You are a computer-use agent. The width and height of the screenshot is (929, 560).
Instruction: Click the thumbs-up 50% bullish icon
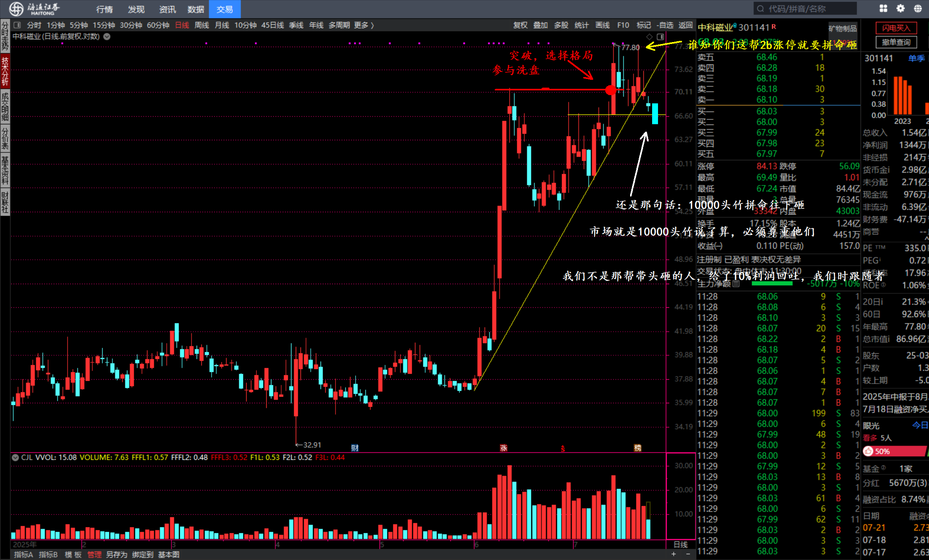[x=868, y=451]
